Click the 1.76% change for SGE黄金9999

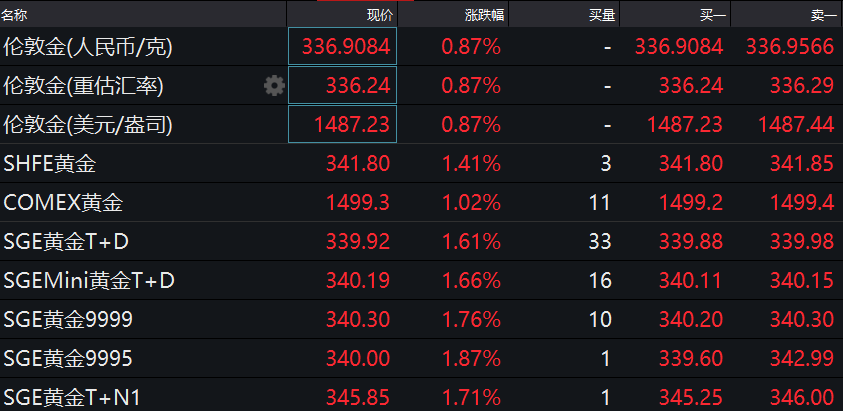[x=471, y=320]
